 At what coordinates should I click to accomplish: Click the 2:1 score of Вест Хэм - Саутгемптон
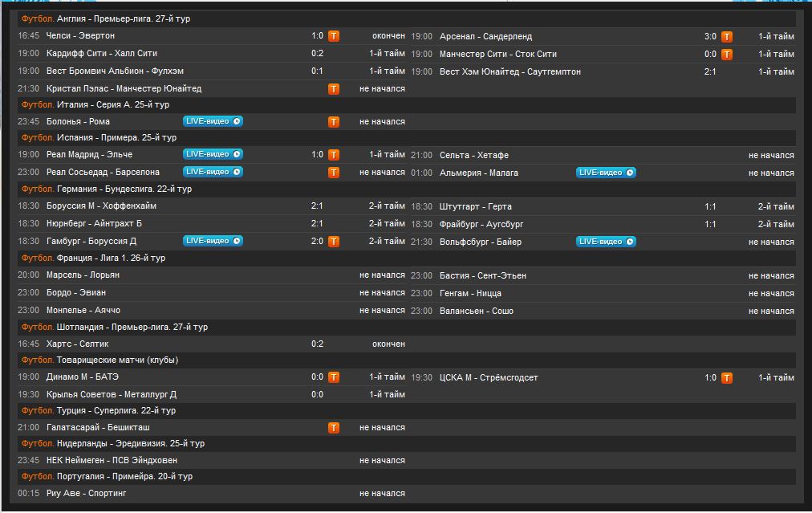click(x=710, y=71)
